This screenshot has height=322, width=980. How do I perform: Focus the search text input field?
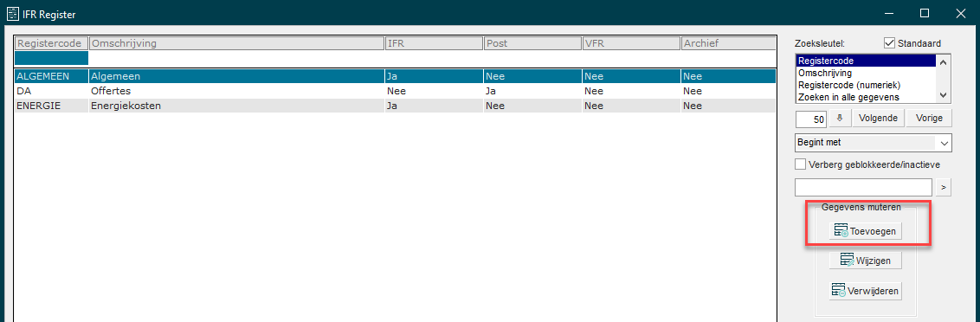click(864, 187)
